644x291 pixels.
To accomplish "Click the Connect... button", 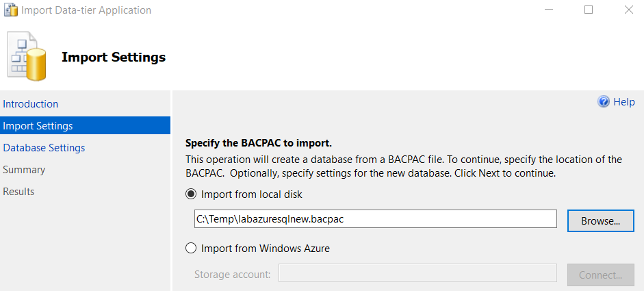I will coord(600,275).
